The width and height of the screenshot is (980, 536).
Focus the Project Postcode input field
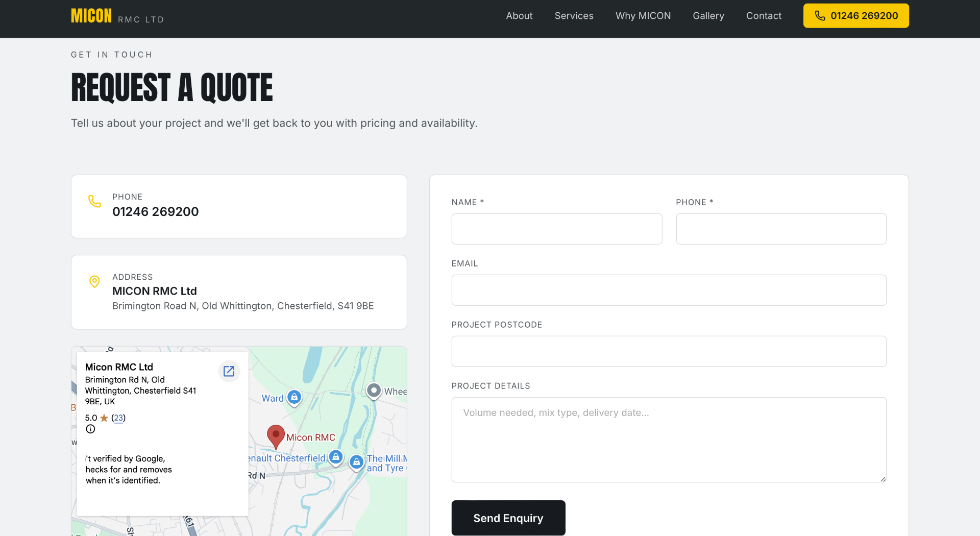click(669, 351)
